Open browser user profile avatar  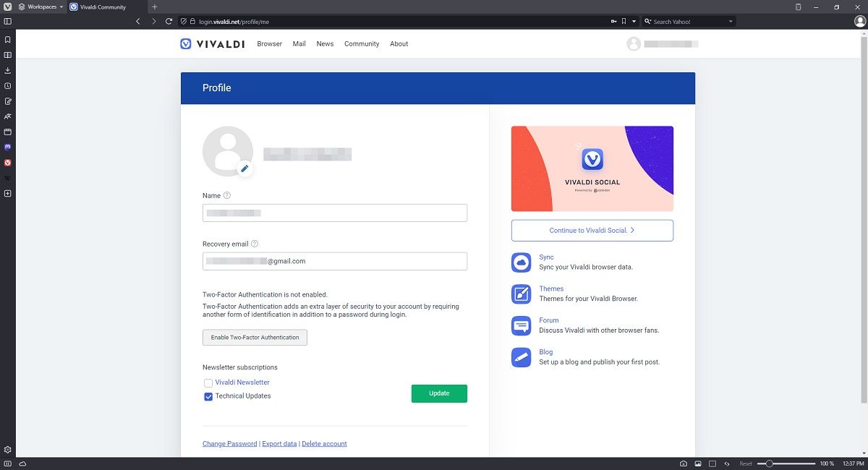860,22
